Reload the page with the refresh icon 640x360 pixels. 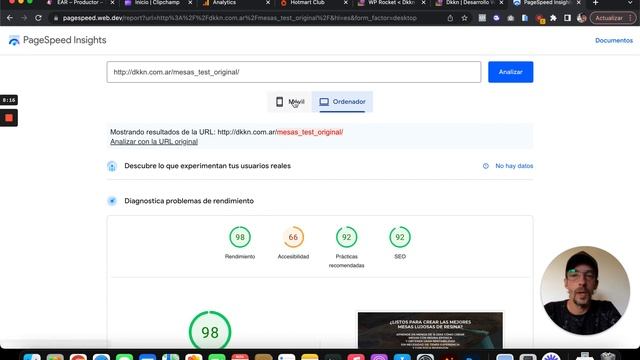[38, 18]
